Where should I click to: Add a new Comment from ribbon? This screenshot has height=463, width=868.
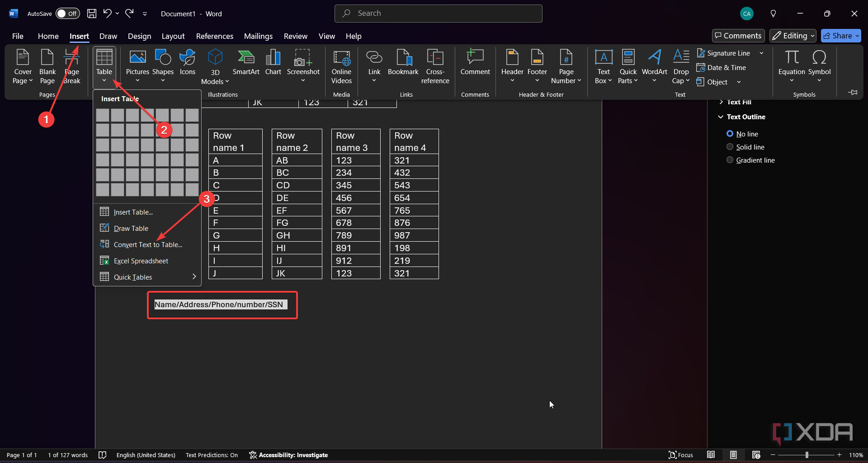[475, 63]
